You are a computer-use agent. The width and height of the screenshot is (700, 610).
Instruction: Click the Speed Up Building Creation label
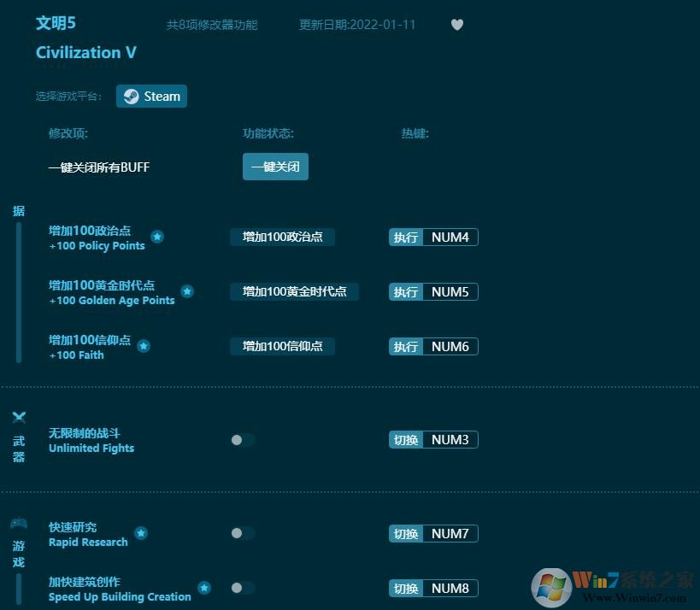click(x=120, y=596)
